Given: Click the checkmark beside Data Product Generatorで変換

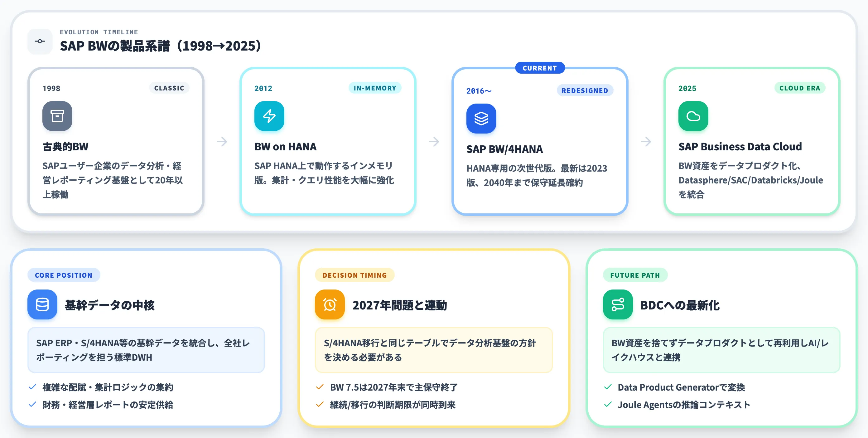Looking at the screenshot, I should click(x=608, y=387).
